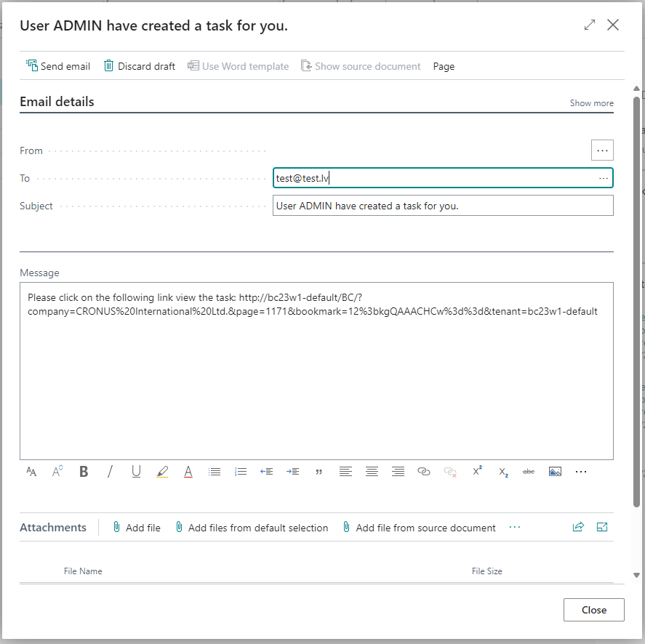The height and width of the screenshot is (644, 645).
Task: Apply superscript formatting
Action: (x=477, y=472)
